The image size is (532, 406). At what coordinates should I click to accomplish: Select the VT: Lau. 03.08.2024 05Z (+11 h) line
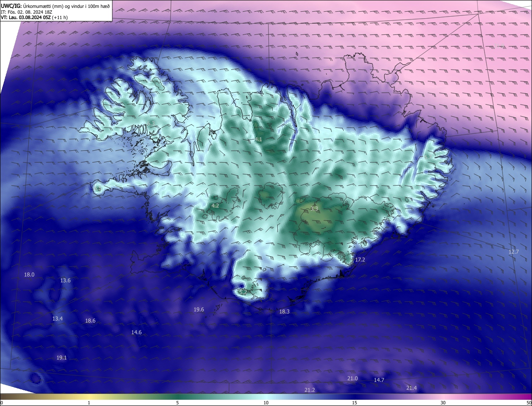pos(34,17)
